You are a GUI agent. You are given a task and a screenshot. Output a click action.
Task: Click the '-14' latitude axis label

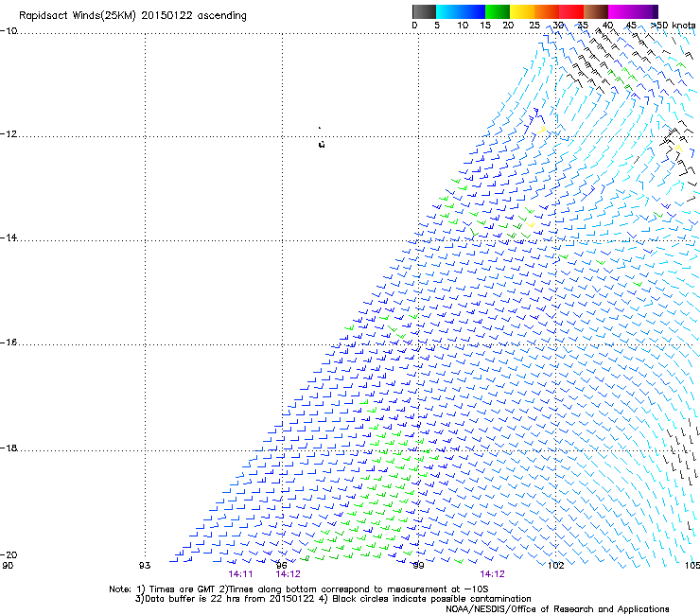tap(9, 237)
